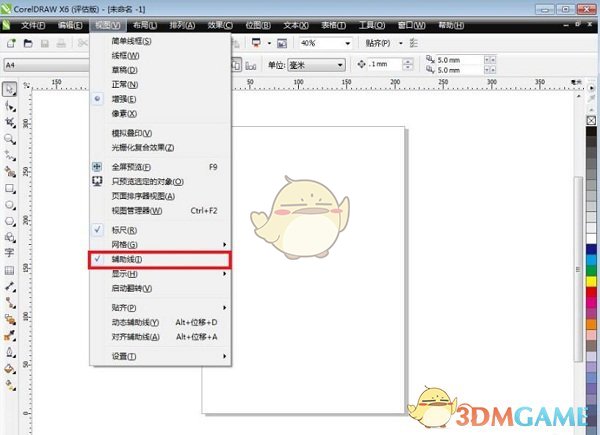Open the 位图(B) menu

[x=258, y=25]
